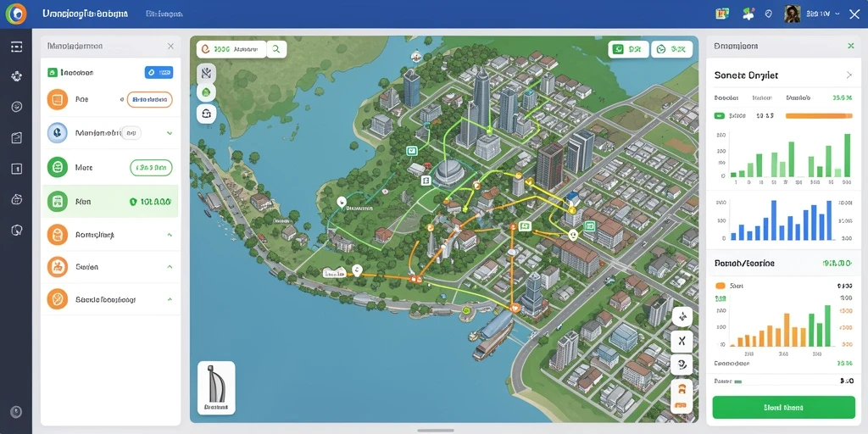Select the green round leaf button on map
868x434 pixels.
(207, 92)
